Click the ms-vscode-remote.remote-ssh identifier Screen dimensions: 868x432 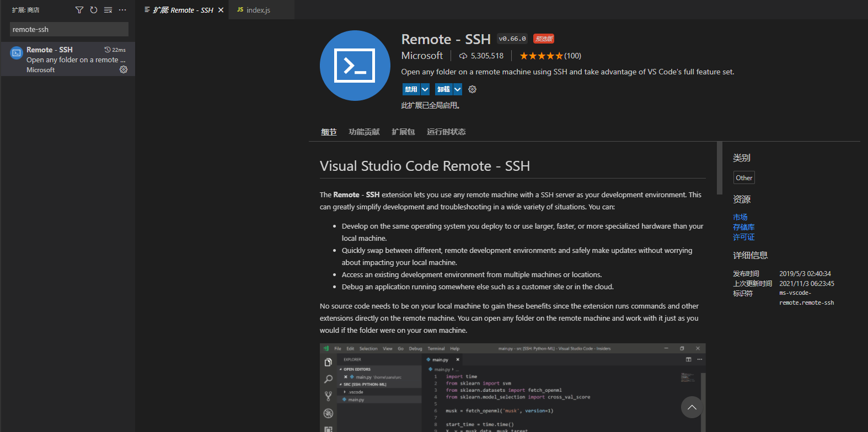tap(806, 298)
